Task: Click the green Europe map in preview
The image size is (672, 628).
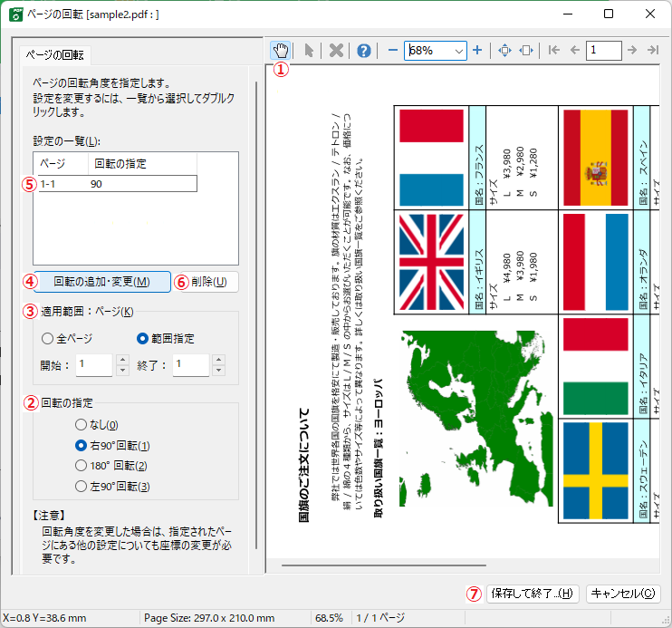Action: (x=476, y=419)
